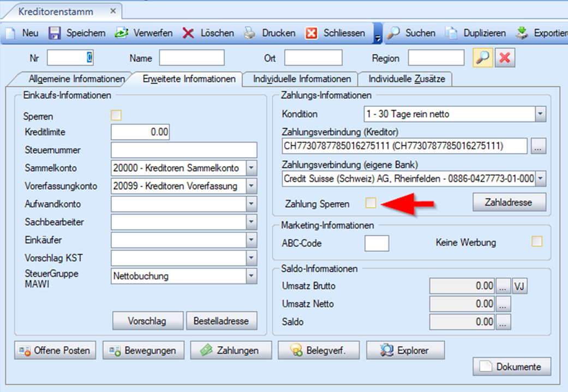Expand eigene Bank Zahlungsverbindung dropdown
Screen dimensions: 568x392
tap(541, 178)
